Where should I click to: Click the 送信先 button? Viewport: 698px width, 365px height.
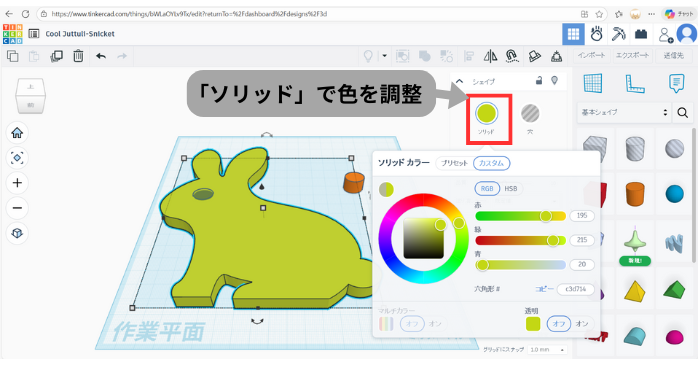click(x=674, y=56)
